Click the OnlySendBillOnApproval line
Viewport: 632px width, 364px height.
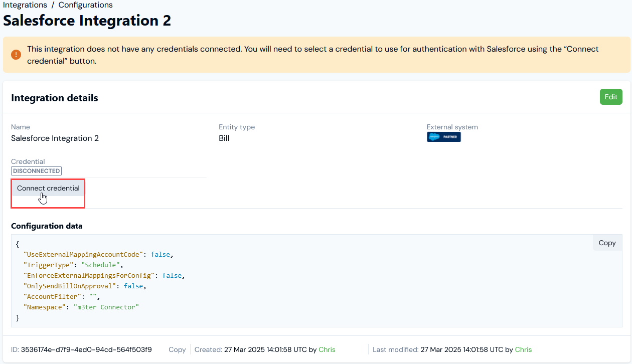pos(86,286)
